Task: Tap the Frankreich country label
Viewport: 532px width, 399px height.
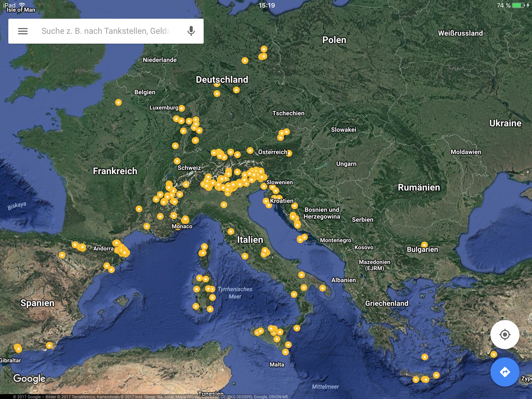Action: click(x=115, y=171)
